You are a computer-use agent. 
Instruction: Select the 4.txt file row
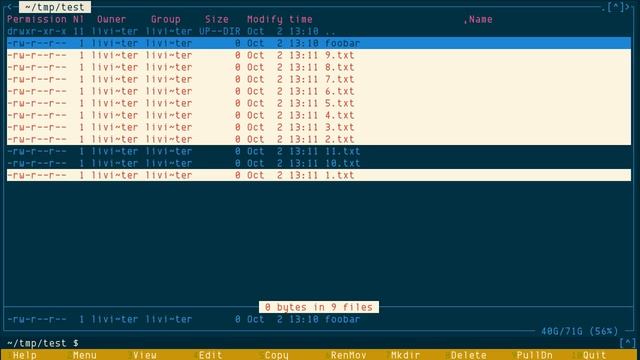point(319,115)
